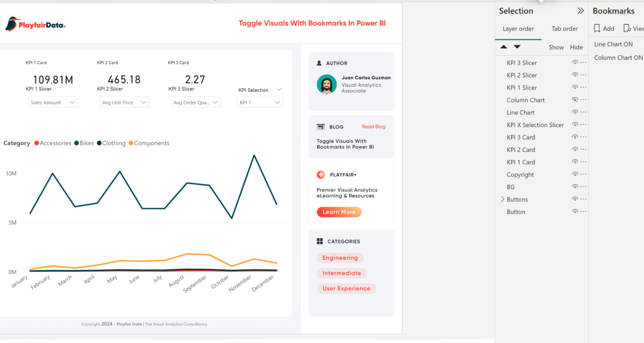Image resolution: width=644 pixels, height=343 pixels.
Task: Open the KPI 1 selection dropdown
Action: (x=260, y=102)
